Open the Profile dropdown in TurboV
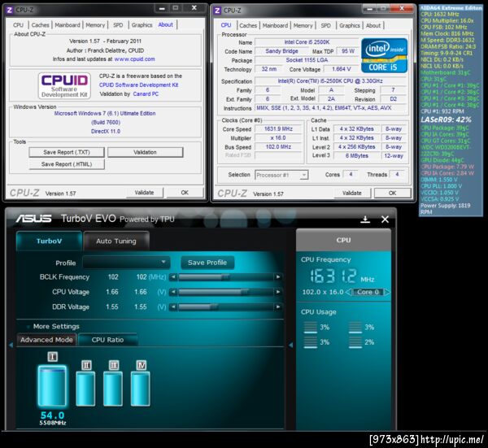488x448 pixels. pyautogui.click(x=126, y=263)
